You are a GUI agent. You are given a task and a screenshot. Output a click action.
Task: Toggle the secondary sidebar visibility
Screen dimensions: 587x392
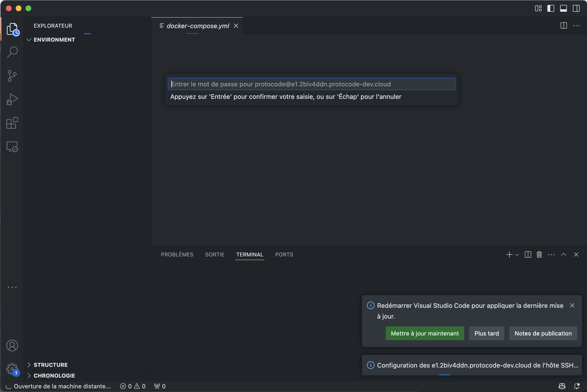[576, 8]
